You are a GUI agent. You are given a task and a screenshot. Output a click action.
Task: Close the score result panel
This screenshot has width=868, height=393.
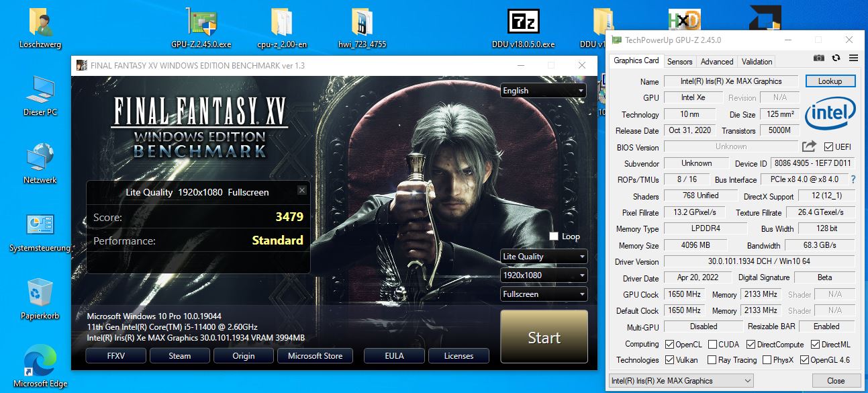302,190
